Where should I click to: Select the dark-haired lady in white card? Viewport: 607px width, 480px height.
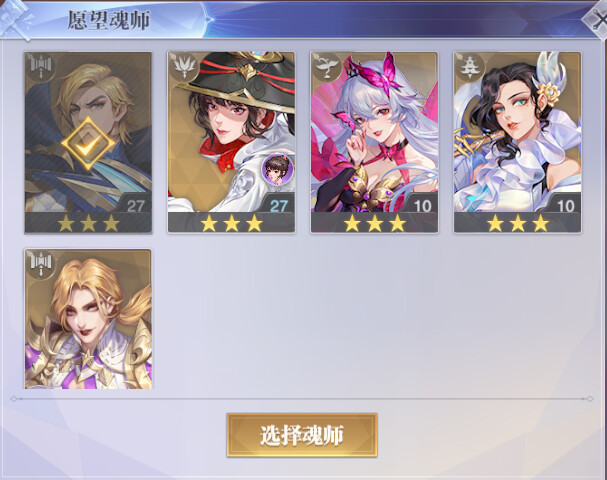pos(517,142)
